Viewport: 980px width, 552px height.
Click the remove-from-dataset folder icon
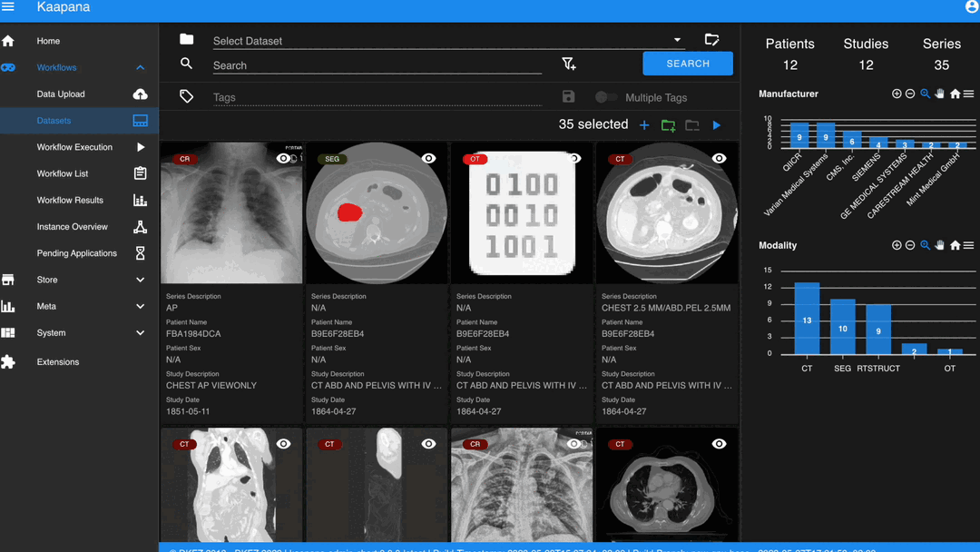(x=691, y=125)
